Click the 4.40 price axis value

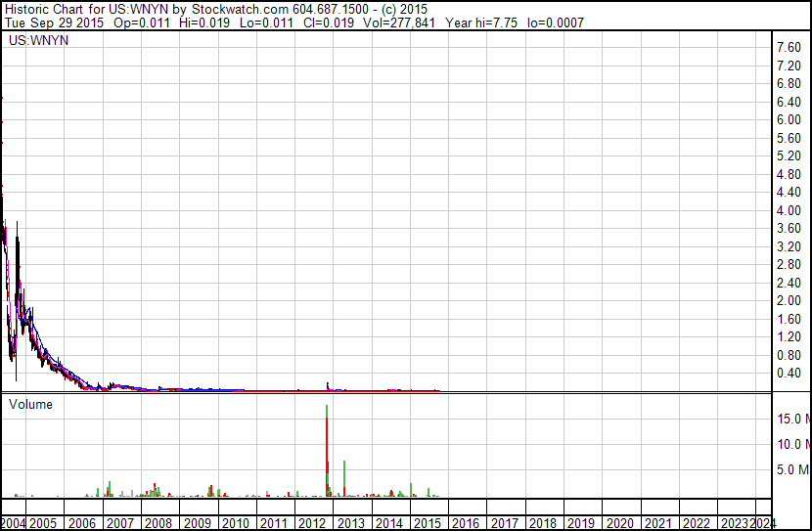[789, 193]
